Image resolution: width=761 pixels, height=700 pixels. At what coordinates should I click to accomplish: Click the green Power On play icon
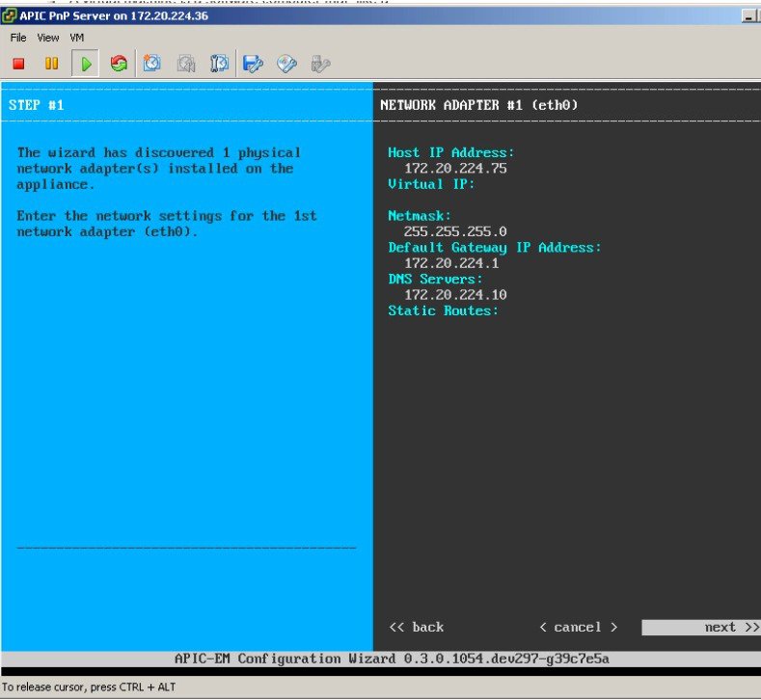click(86, 64)
